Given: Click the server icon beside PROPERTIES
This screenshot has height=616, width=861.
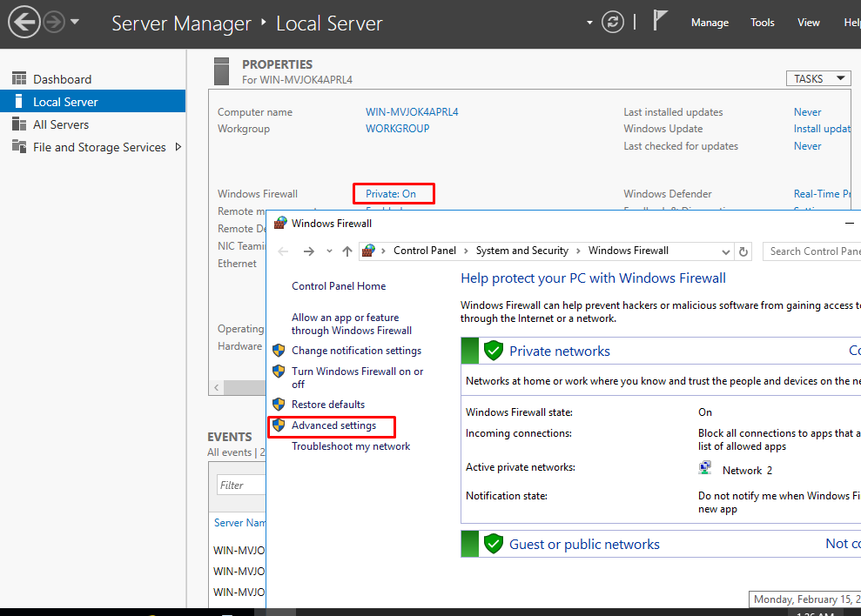Looking at the screenshot, I should [222, 71].
